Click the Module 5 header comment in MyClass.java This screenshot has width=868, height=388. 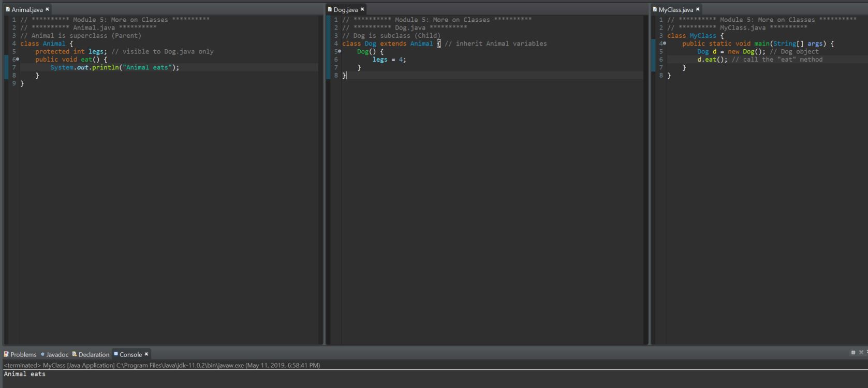pos(762,20)
